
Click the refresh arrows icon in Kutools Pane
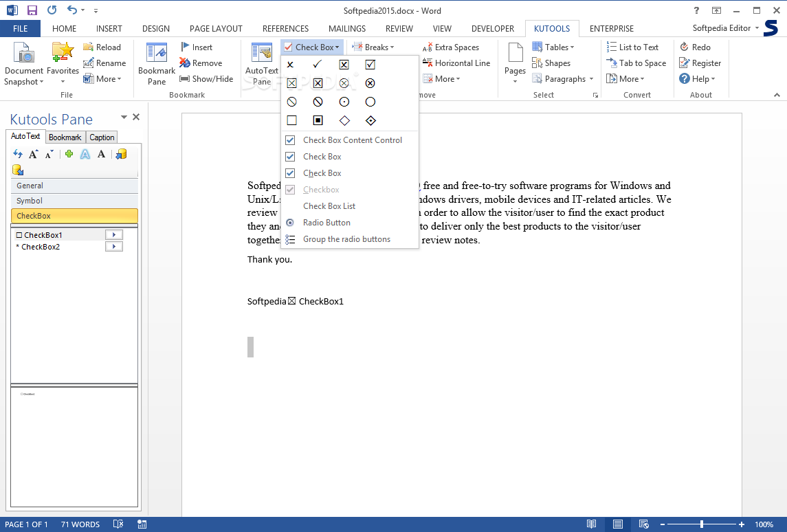coord(18,154)
